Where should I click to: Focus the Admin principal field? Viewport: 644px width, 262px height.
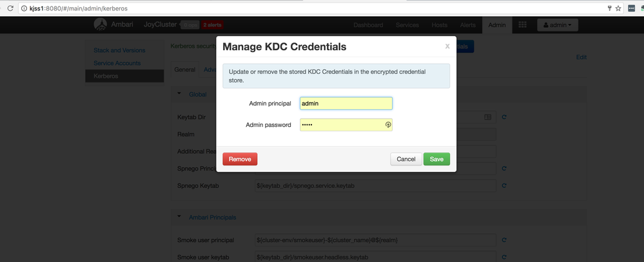click(x=346, y=104)
